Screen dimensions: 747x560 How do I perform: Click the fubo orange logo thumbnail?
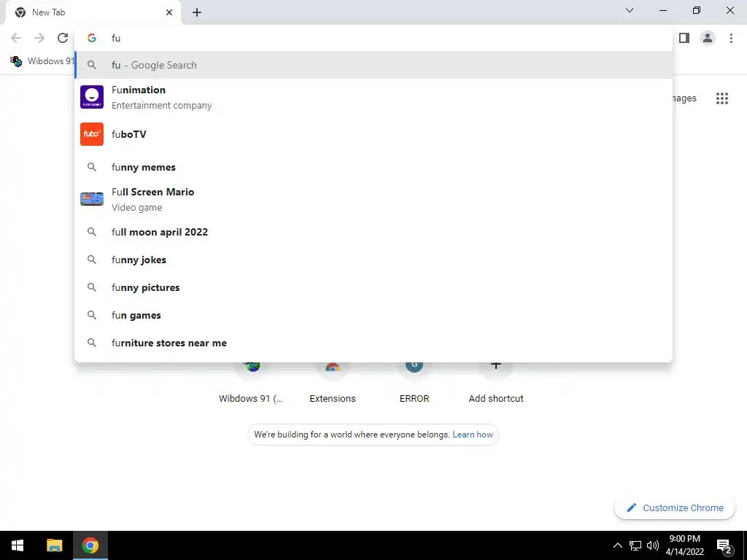(x=92, y=134)
